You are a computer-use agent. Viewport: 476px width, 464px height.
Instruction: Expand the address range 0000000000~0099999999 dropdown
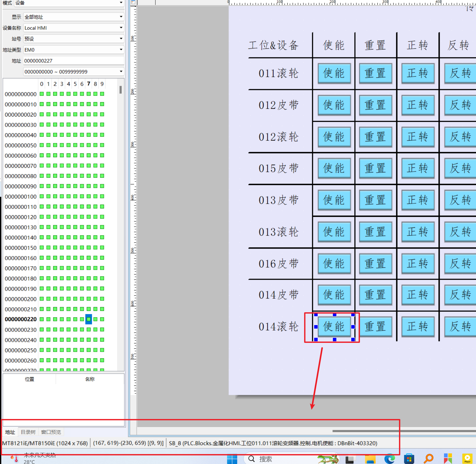(x=121, y=71)
